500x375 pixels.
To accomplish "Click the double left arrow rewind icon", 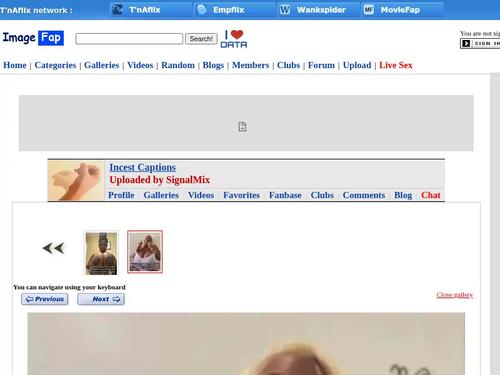I will pos(53,248).
